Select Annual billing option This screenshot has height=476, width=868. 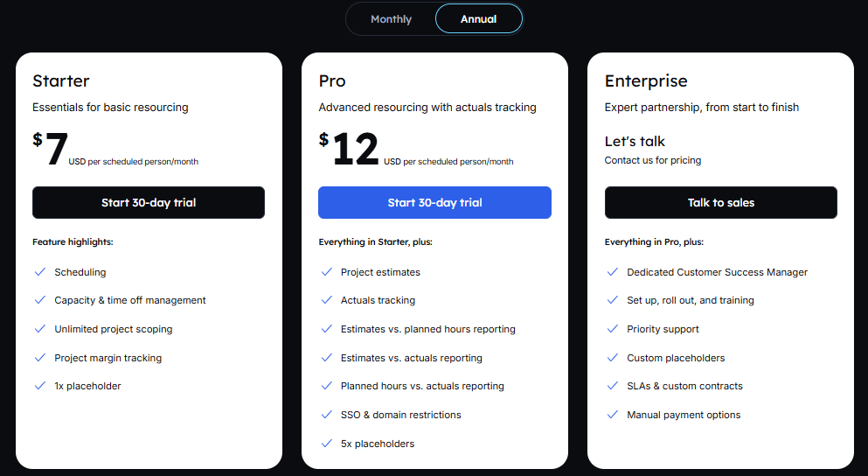coord(478,19)
